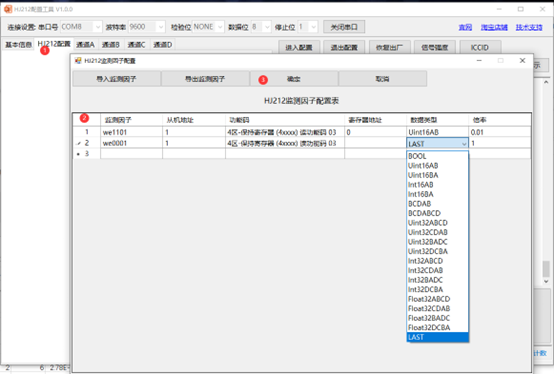Select Int16AB from data type list
The image size is (554, 374).
tap(437, 185)
